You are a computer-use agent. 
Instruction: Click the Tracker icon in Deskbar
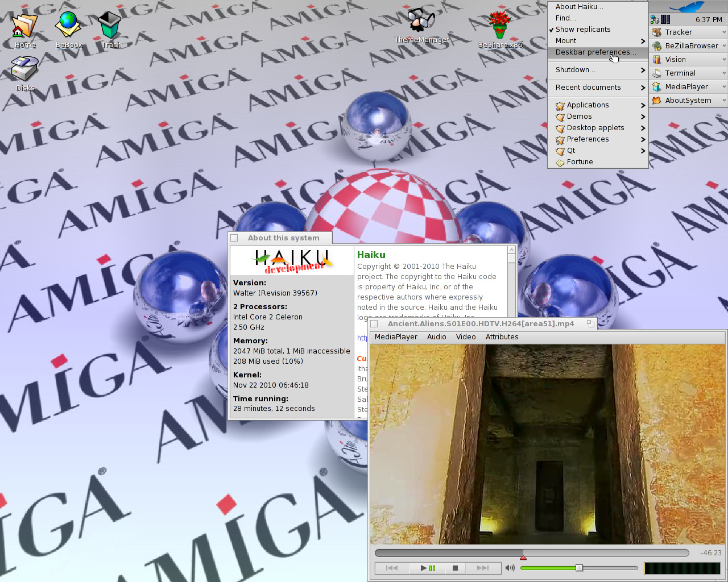[x=657, y=32]
